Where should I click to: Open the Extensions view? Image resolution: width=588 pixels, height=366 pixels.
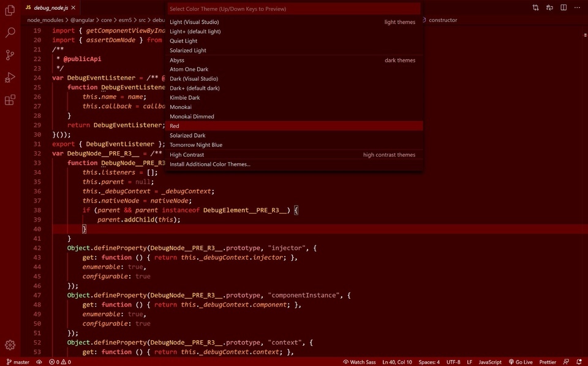coord(10,100)
